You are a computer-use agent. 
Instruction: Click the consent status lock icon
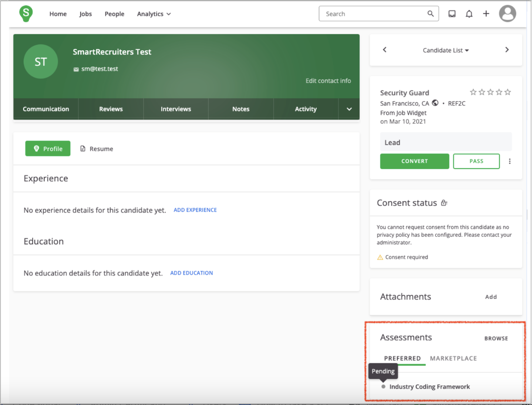(444, 203)
